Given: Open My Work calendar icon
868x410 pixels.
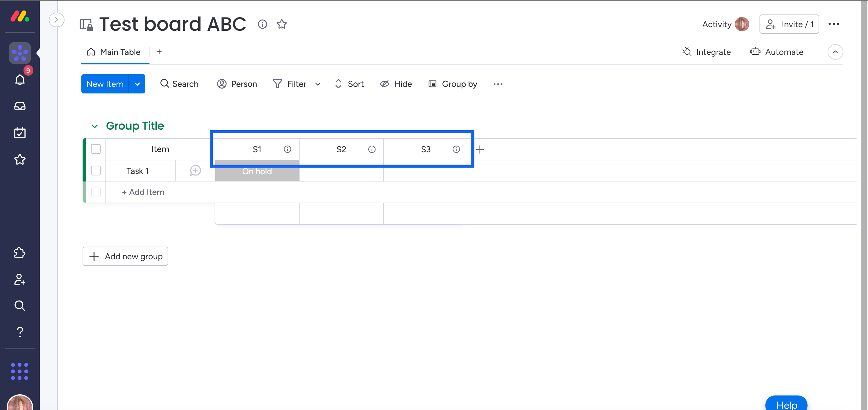Looking at the screenshot, I should (x=20, y=133).
